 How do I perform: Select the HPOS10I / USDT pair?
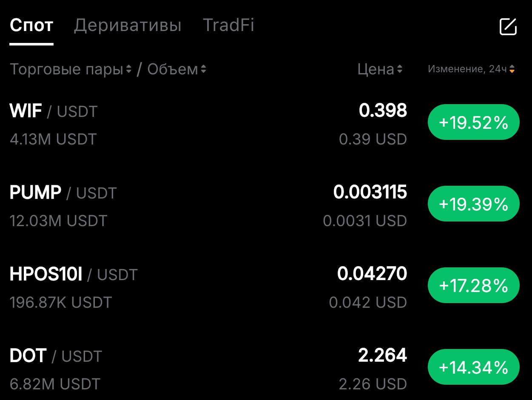point(74,275)
